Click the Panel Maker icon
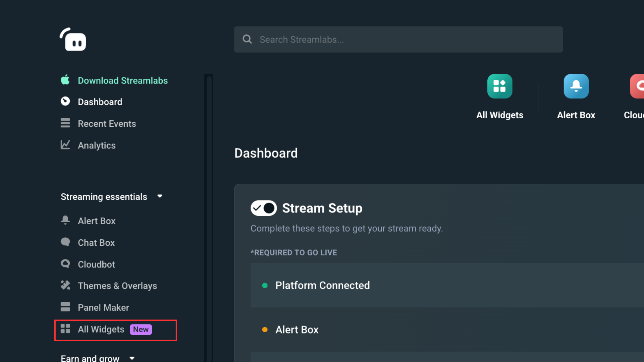 click(65, 307)
